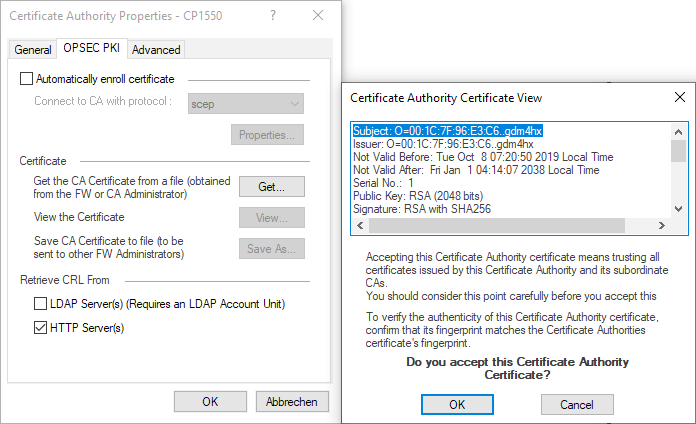696x424 pixels.
Task: Select the highlighted Subject line
Action: (447, 131)
